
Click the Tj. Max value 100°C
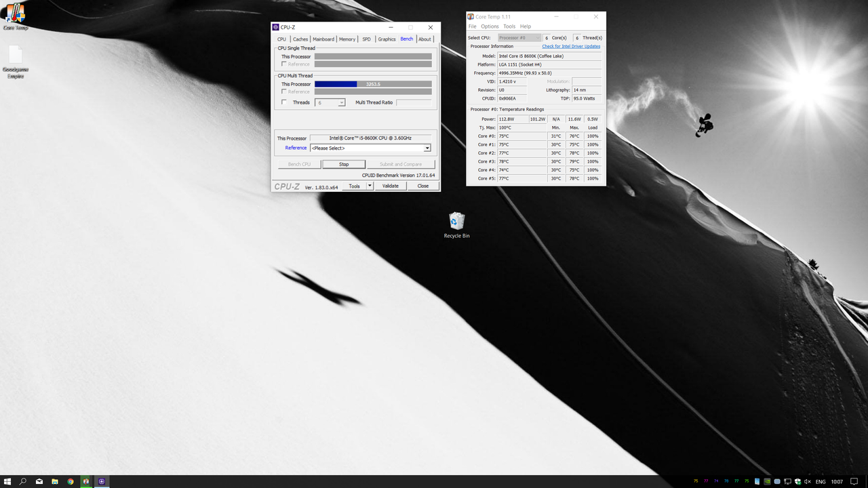click(x=522, y=127)
